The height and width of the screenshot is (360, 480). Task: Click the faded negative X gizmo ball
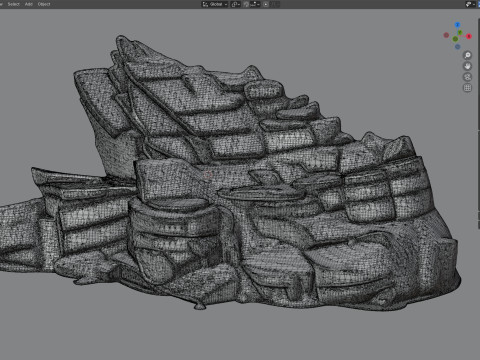[x=446, y=35]
